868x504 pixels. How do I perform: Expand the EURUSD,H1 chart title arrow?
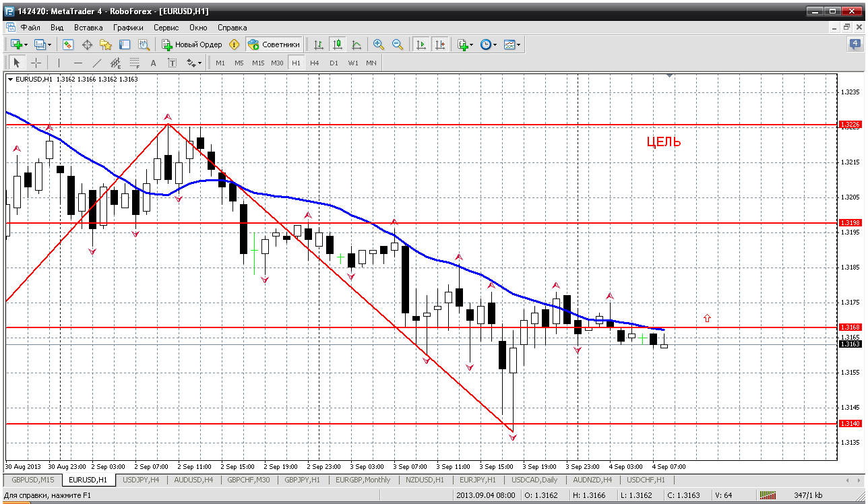(x=10, y=80)
